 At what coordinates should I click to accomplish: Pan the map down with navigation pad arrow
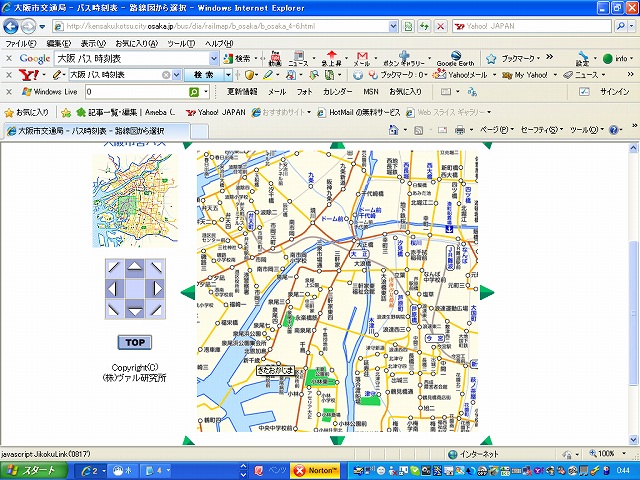click(136, 309)
